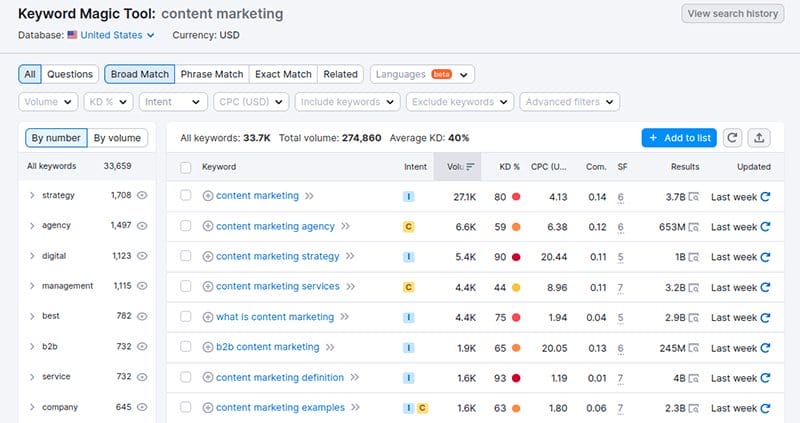
Task: View SERP for content marketing agency results 653M
Action: (693, 227)
